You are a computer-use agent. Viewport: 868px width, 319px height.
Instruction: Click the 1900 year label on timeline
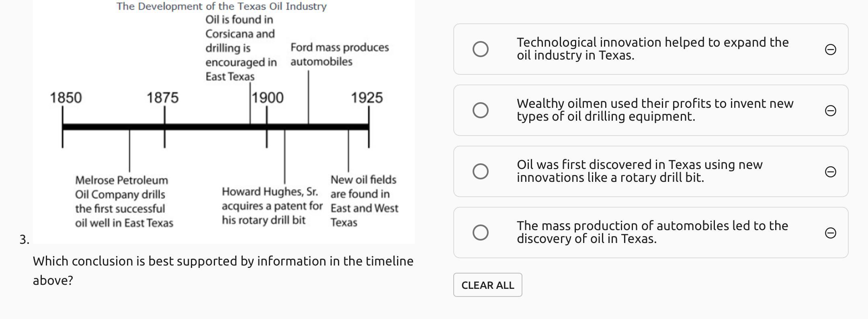(268, 98)
